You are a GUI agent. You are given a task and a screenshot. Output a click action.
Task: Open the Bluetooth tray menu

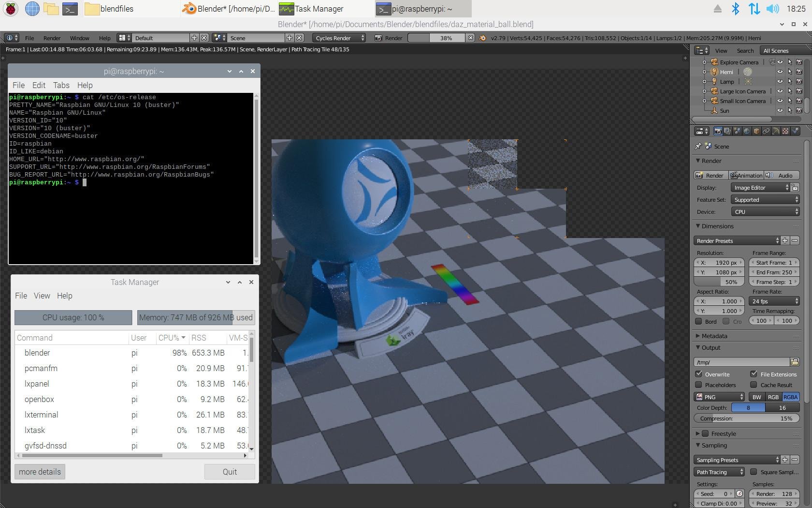735,9
